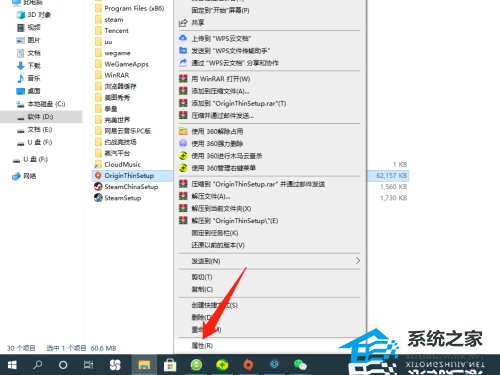Choose 发送到 "WPS文件传输助手" option
The image size is (500, 375).
point(225,51)
